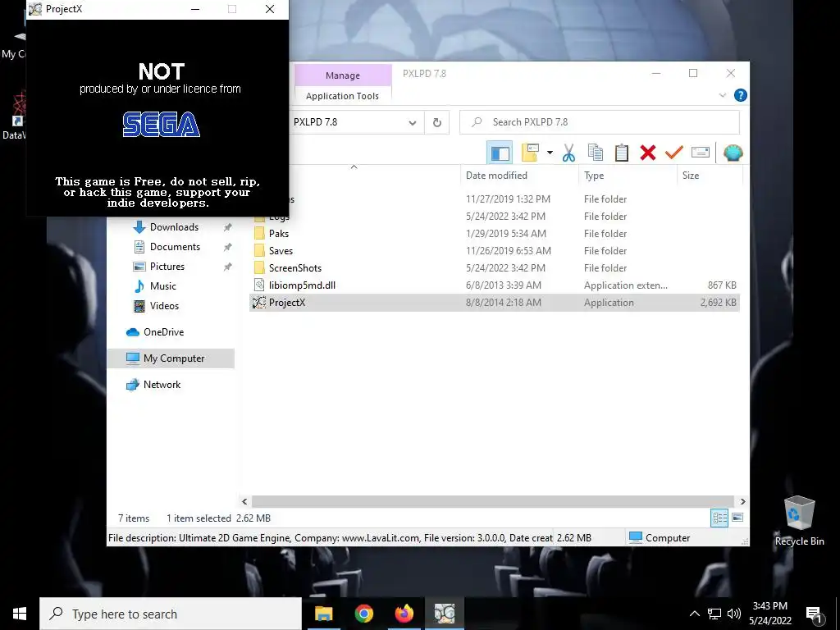840x630 pixels.
Task: Expand the view options dropdown arrow
Action: coord(550,153)
